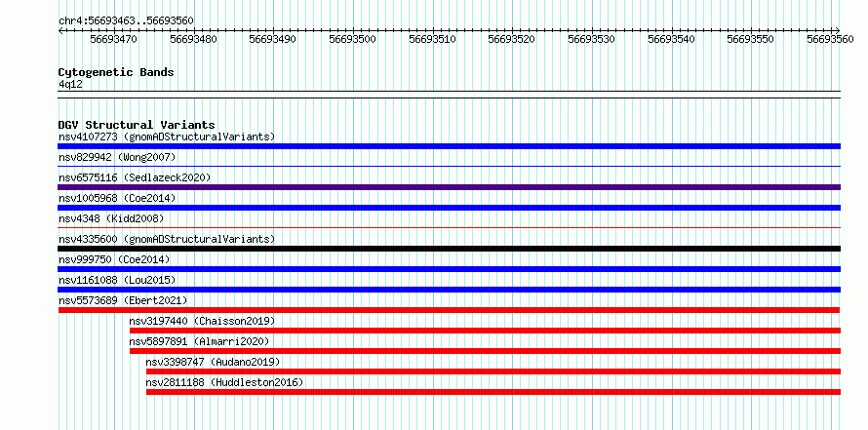Screen dimensions: 868x430
Task: Open nsv1161088 (Lou2015) variant label
Action: [117, 280]
